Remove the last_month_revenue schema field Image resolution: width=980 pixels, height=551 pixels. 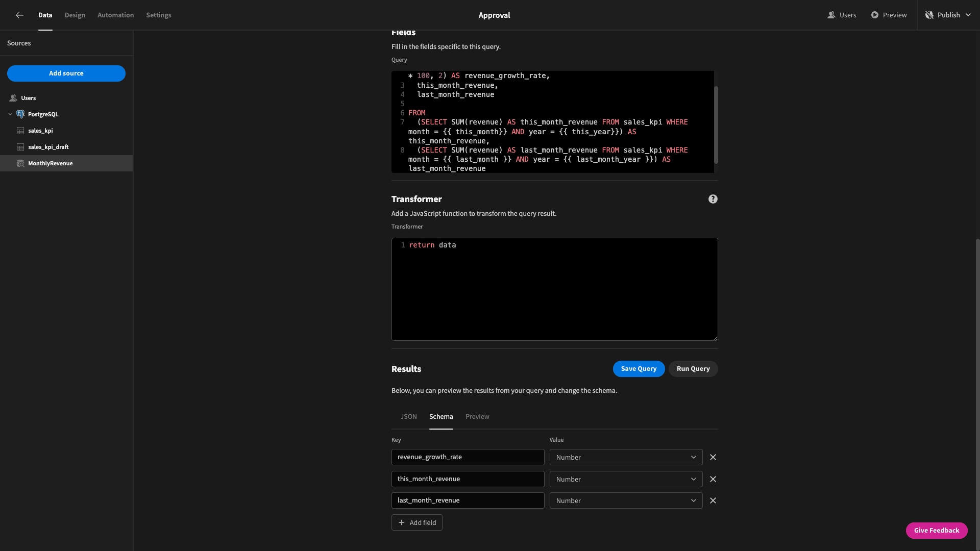point(713,501)
